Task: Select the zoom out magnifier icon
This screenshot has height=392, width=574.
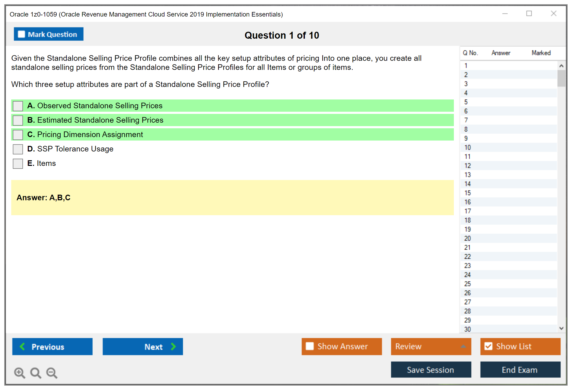Action: coord(52,373)
